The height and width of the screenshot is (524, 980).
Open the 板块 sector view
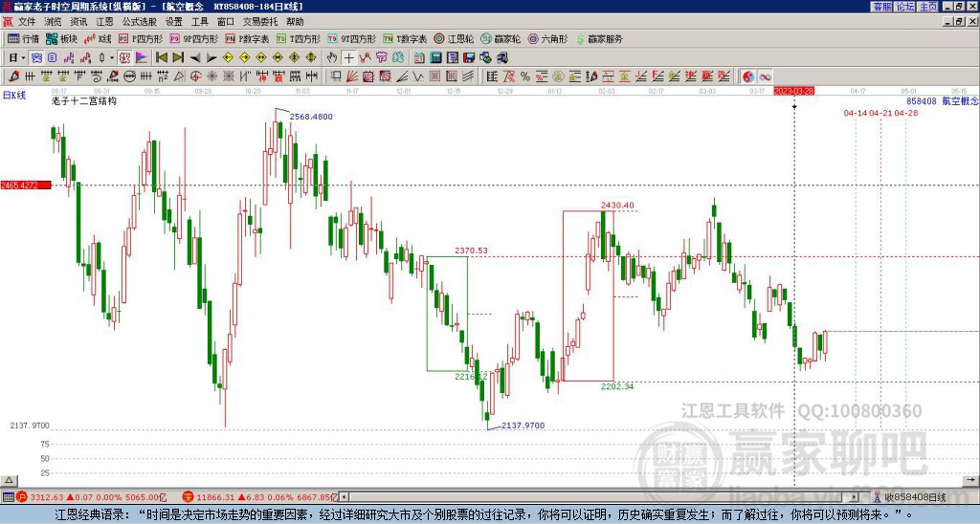click(x=61, y=38)
